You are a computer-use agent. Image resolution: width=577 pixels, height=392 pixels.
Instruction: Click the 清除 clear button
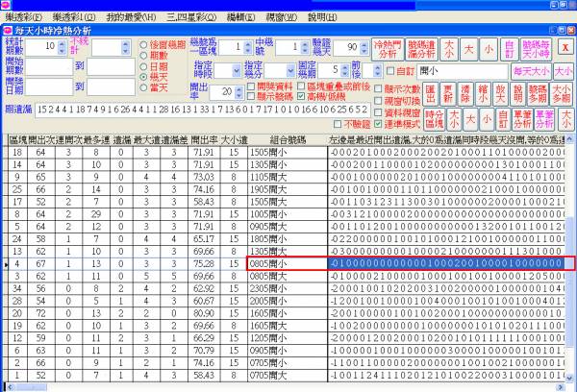465,92
